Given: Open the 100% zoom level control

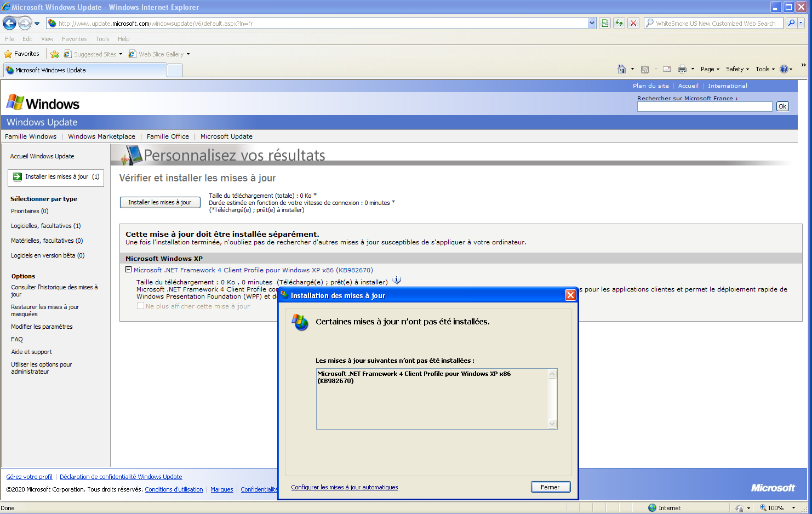Looking at the screenshot, I should pyautogui.click(x=776, y=508).
